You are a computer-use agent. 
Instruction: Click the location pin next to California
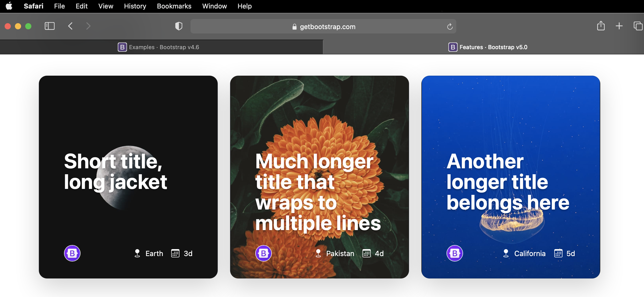506,253
